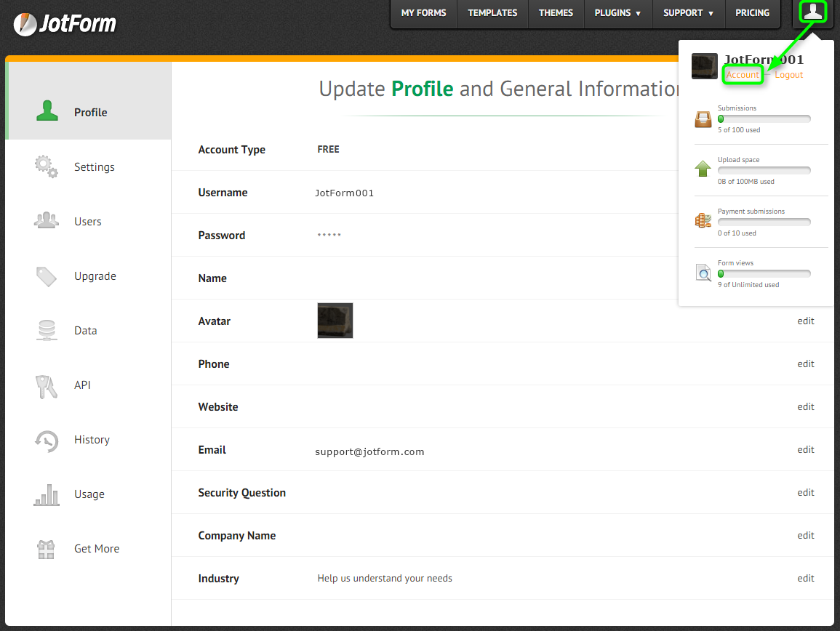Viewport: 840px width, 631px height.
Task: Click the Get More gift icon
Action: click(x=46, y=549)
